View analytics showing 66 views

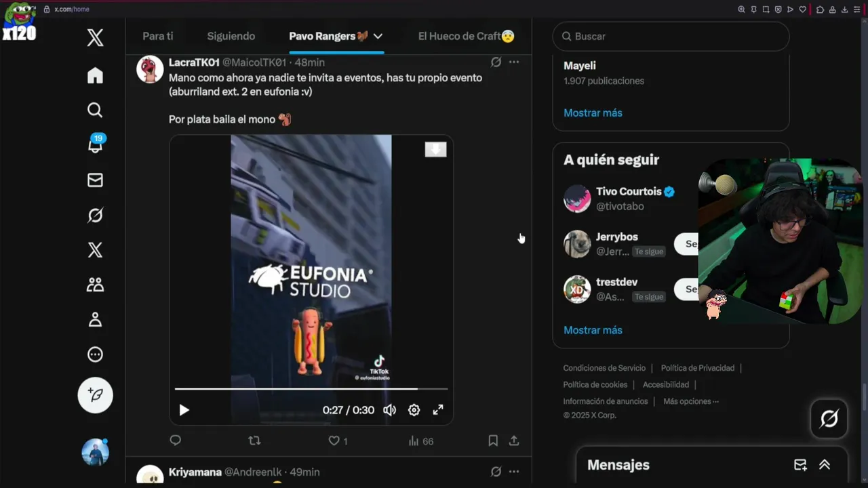[x=420, y=441]
